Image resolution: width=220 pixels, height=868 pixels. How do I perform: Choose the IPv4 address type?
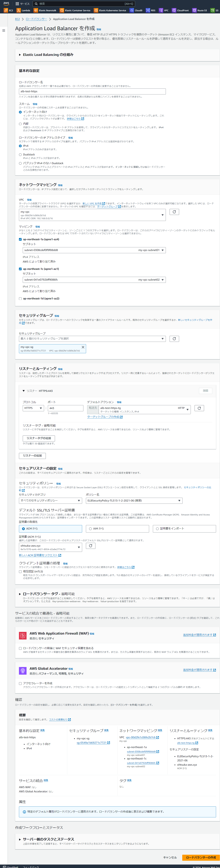(x=20, y=146)
